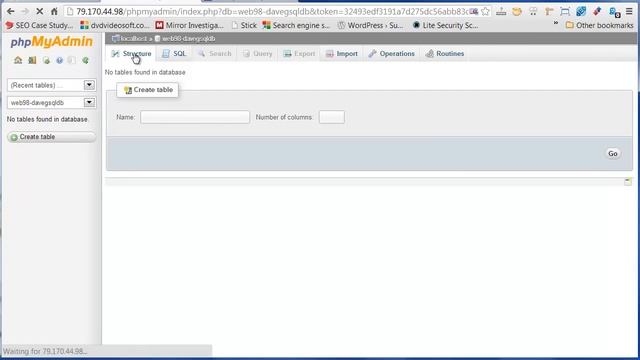Expand the bookmarks overflow chevron
The image size is (640, 360).
click(x=556, y=24)
